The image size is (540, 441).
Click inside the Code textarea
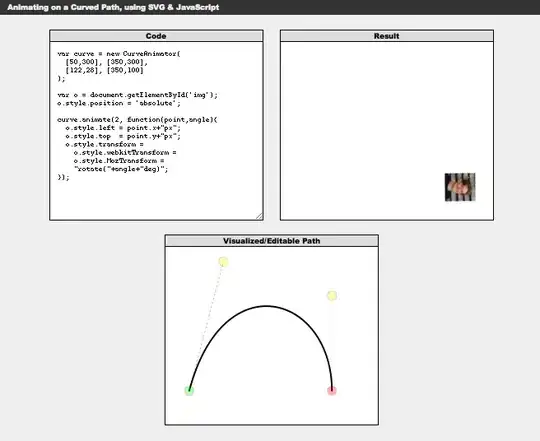156,131
